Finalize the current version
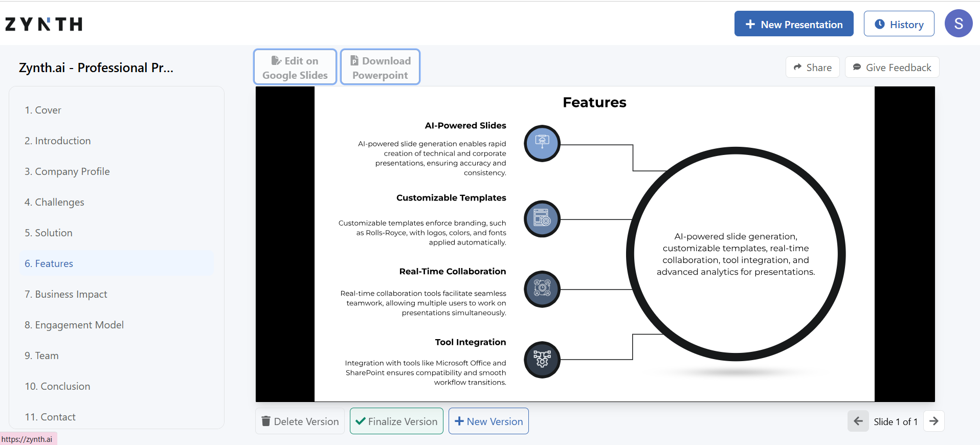The height and width of the screenshot is (445, 980). (x=396, y=421)
